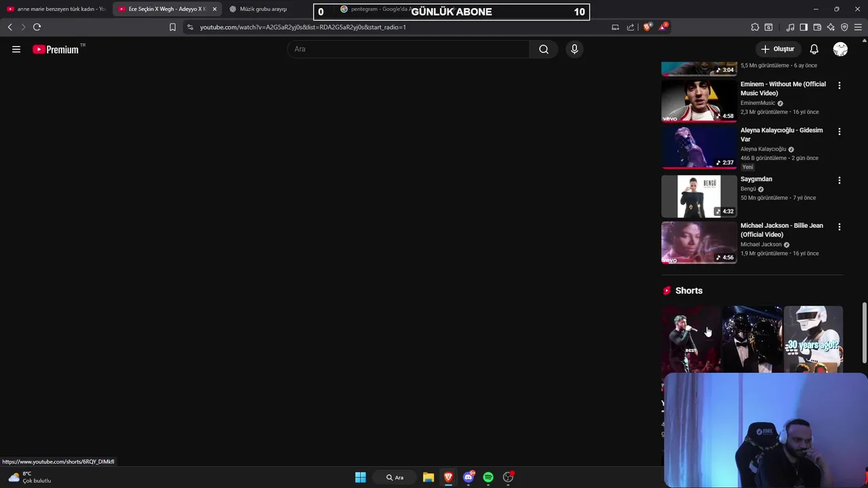Screen dimensions: 868x488
Task: Open options menu for Saygımdan video
Action: click(840, 180)
